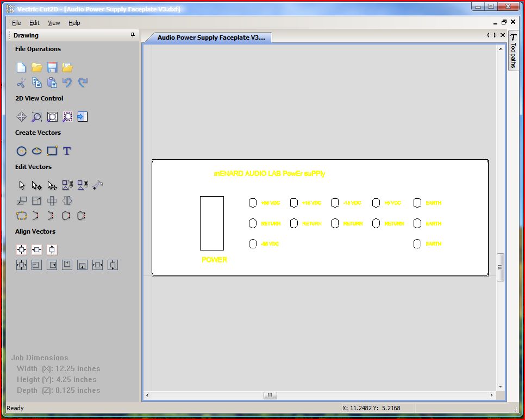Image resolution: width=525 pixels, height=420 pixels.
Task: Open the View menu
Action: point(54,23)
